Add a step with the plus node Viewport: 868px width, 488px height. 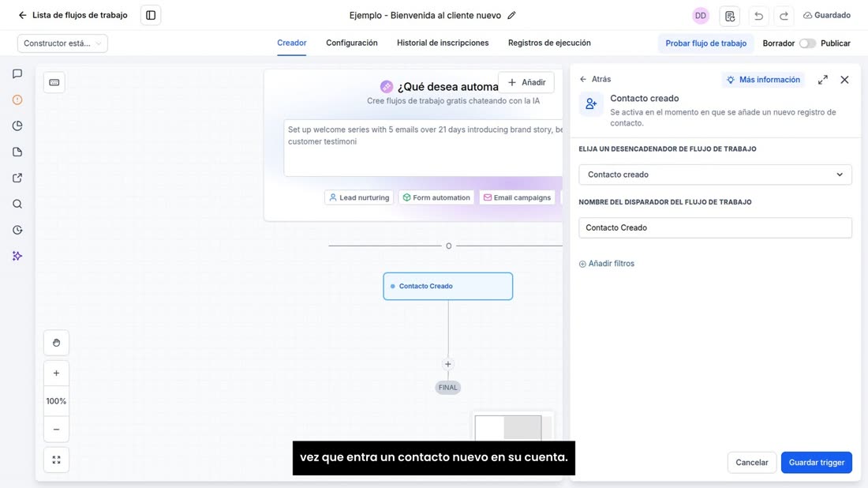pos(448,364)
